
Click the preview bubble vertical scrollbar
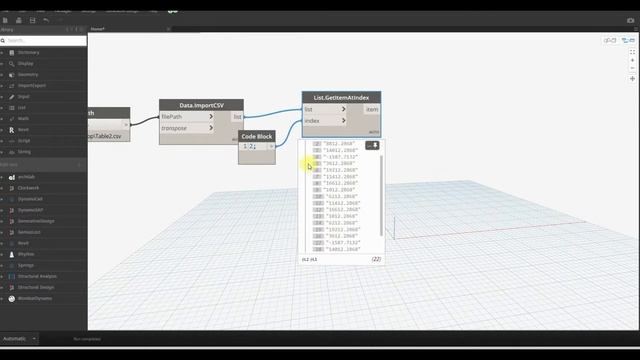[381, 195]
